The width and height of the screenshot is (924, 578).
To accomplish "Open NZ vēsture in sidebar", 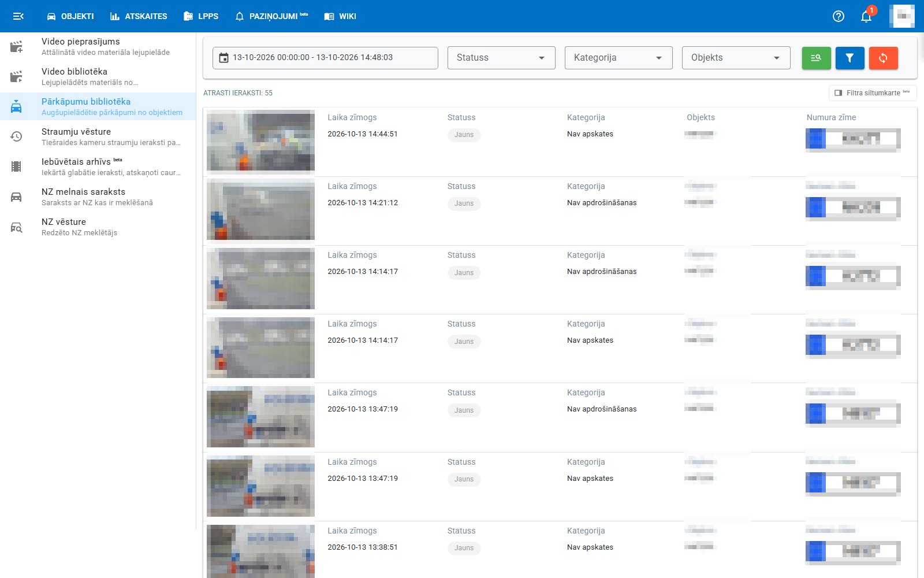I will (x=98, y=227).
